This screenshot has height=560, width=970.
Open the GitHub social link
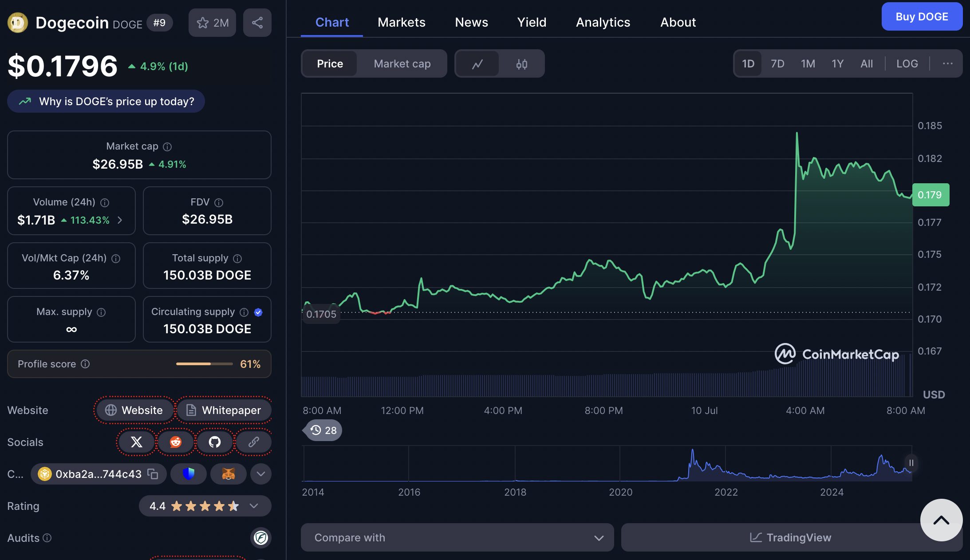(215, 442)
